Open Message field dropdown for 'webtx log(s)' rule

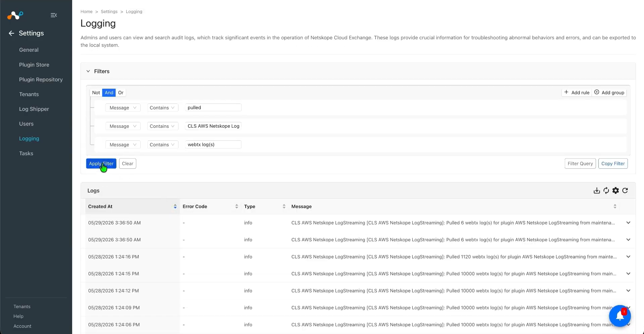click(x=123, y=145)
